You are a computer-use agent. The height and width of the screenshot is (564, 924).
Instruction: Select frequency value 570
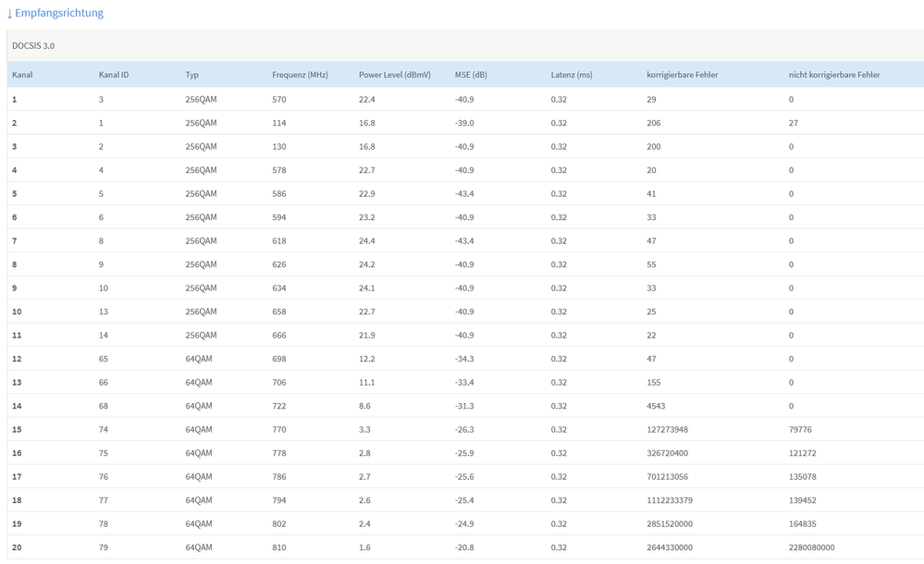click(278, 100)
